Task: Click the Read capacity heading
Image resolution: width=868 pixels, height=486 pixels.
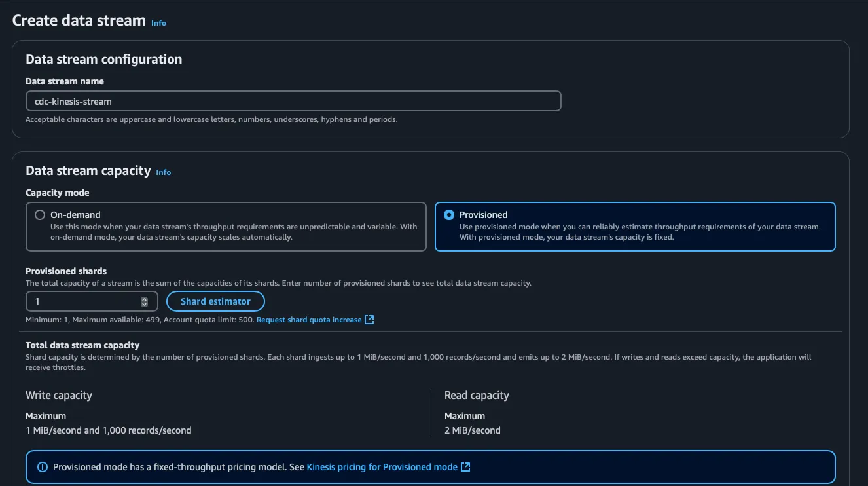Action: 477,395
